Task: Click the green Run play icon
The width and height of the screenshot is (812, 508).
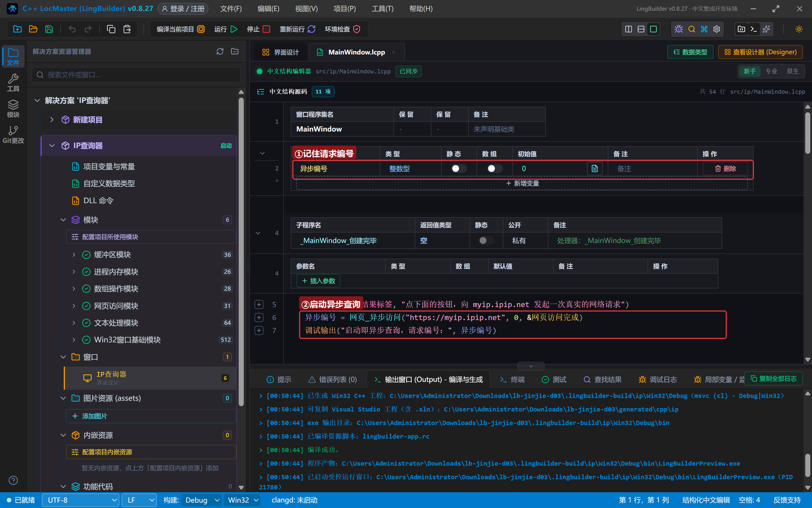Action: point(234,29)
